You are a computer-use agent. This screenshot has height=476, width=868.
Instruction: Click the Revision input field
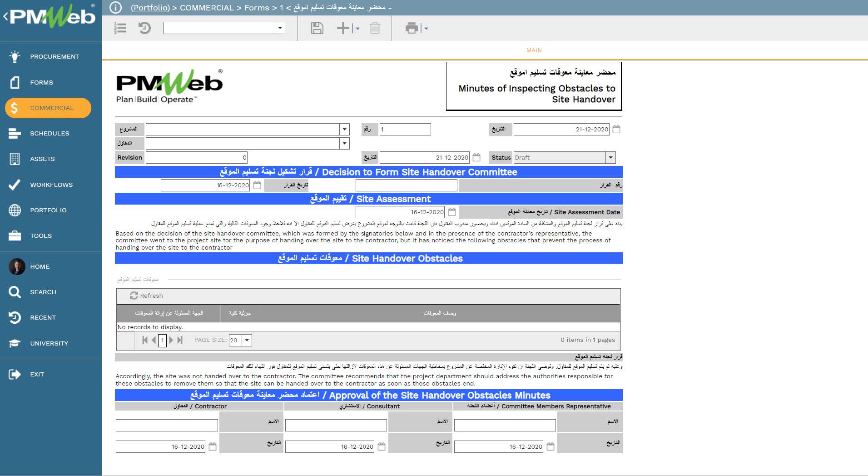pos(197,158)
